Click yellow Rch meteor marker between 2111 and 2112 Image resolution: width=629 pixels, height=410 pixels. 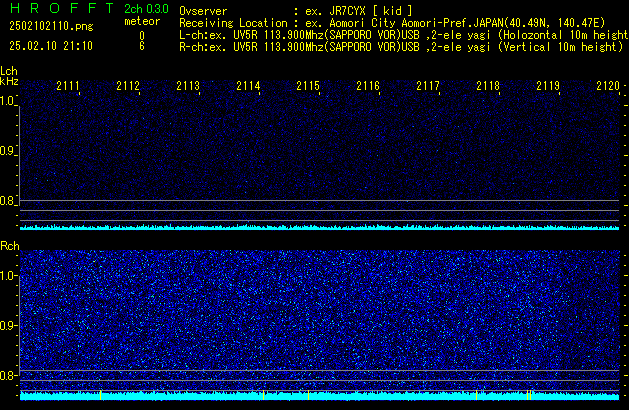(x=100, y=395)
